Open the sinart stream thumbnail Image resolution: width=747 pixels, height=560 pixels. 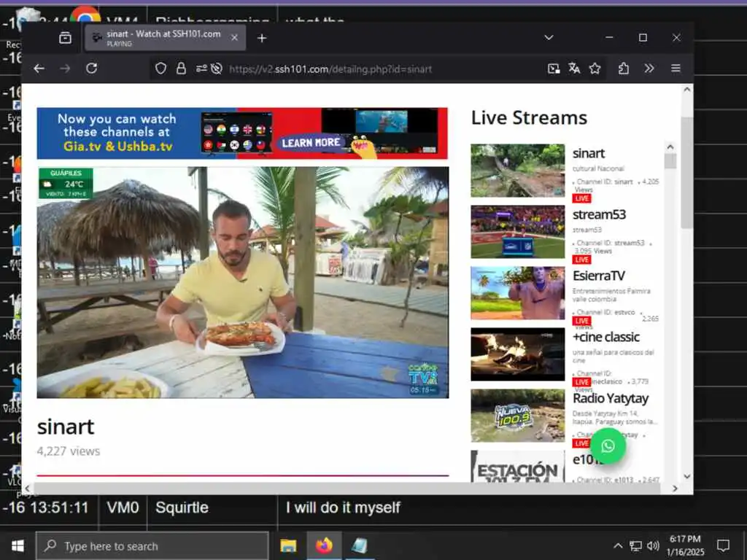tap(517, 171)
